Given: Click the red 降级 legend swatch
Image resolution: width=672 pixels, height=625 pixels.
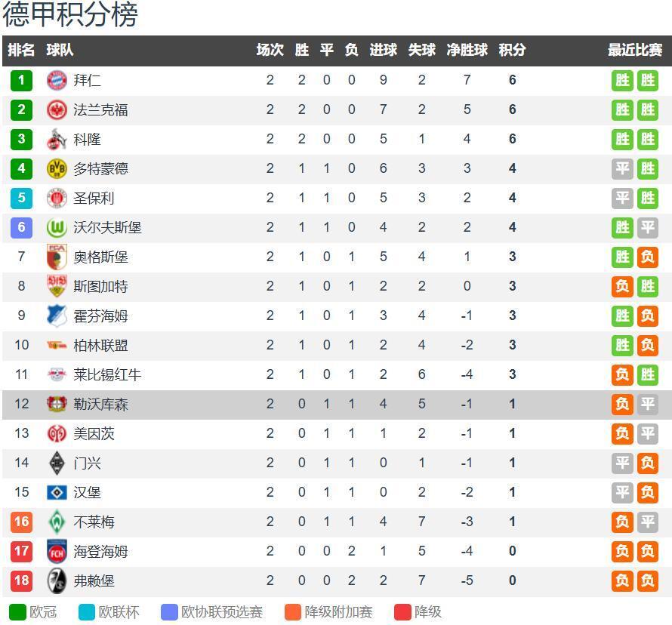Looking at the screenshot, I should 402,611.
